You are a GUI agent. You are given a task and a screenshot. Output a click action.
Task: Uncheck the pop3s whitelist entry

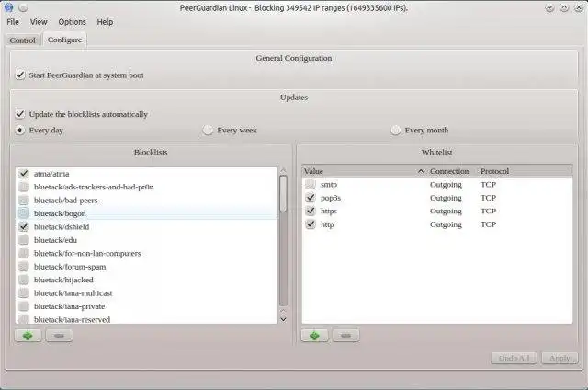[x=311, y=198]
